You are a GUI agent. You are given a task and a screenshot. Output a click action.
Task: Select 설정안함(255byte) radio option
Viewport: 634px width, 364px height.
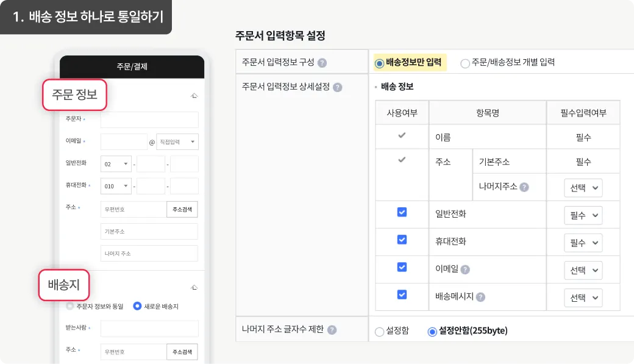click(x=432, y=332)
